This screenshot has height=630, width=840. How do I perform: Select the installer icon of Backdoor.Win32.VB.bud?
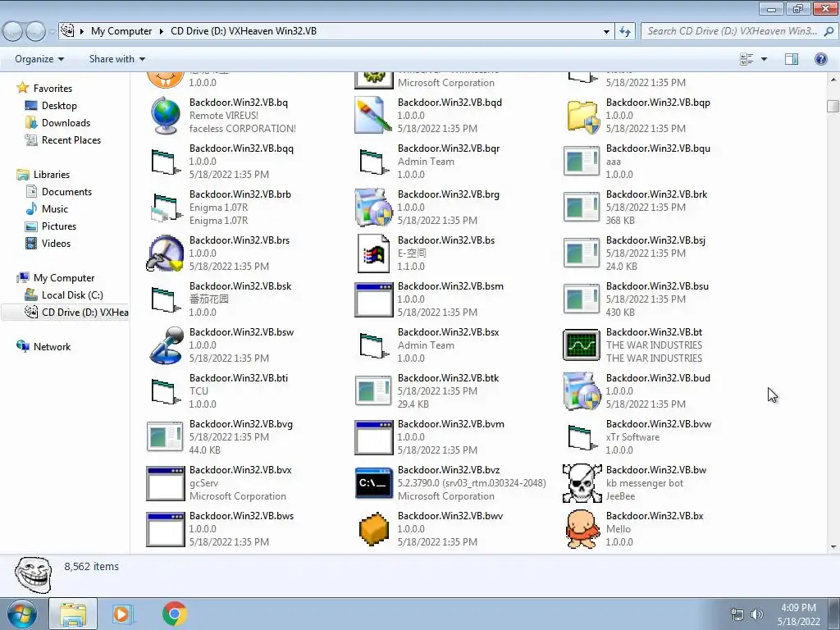click(582, 391)
